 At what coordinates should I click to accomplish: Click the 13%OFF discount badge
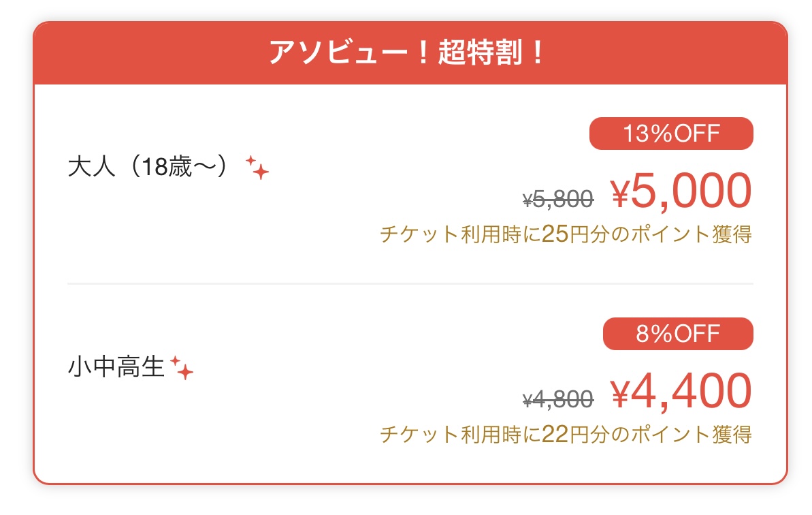(x=671, y=134)
